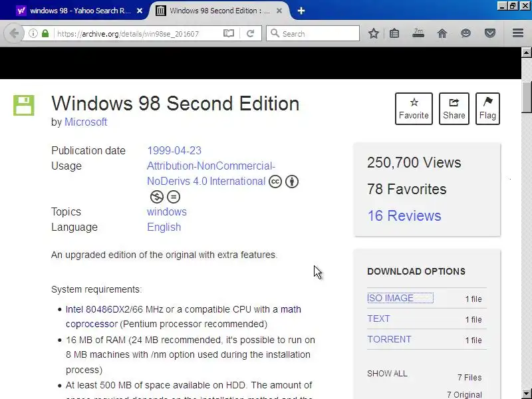Click the 250,700 Views text
532x399 pixels.
point(414,162)
